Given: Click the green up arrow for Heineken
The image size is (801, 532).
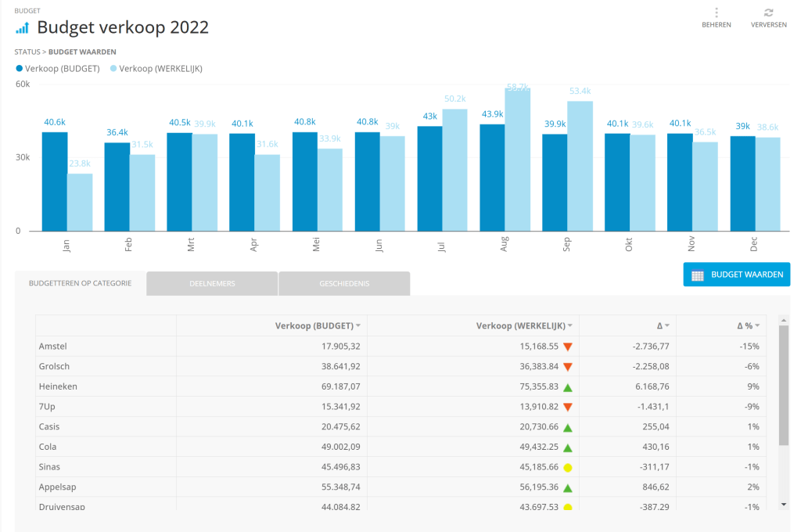Looking at the screenshot, I should click(x=568, y=386).
